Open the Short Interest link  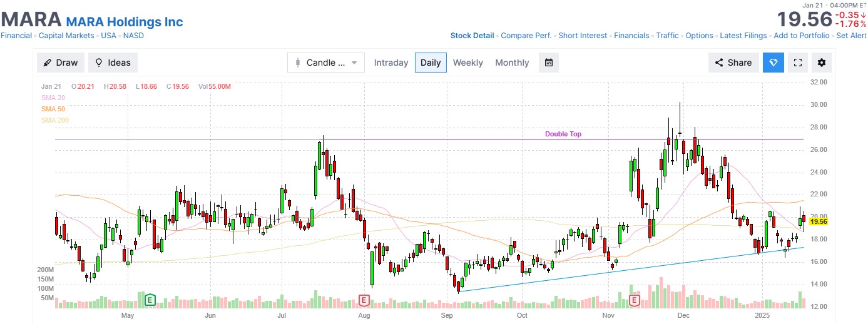click(583, 36)
